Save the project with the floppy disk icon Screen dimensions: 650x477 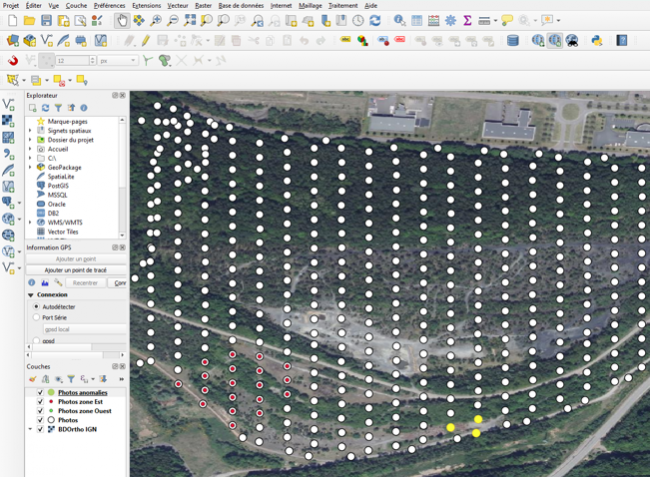pos(46,20)
